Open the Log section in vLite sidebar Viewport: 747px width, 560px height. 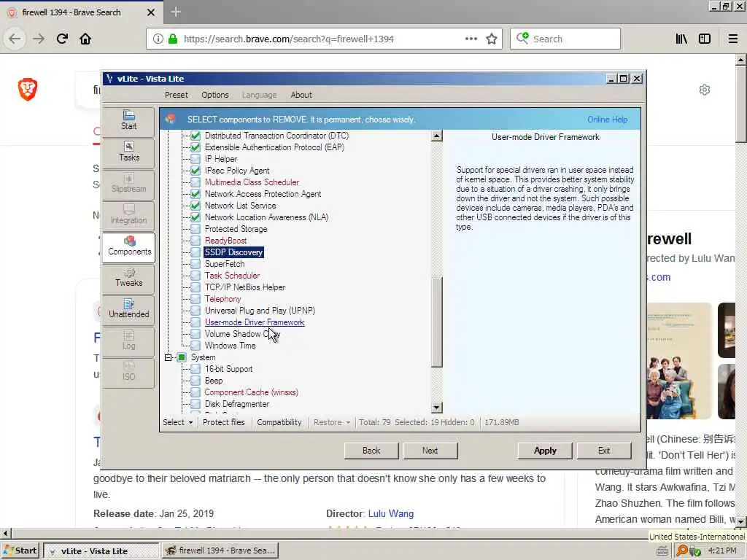tap(128, 341)
